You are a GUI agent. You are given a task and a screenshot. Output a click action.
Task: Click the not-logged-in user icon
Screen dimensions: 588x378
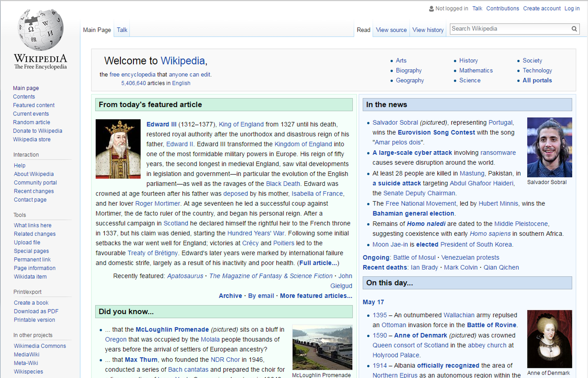(x=431, y=9)
